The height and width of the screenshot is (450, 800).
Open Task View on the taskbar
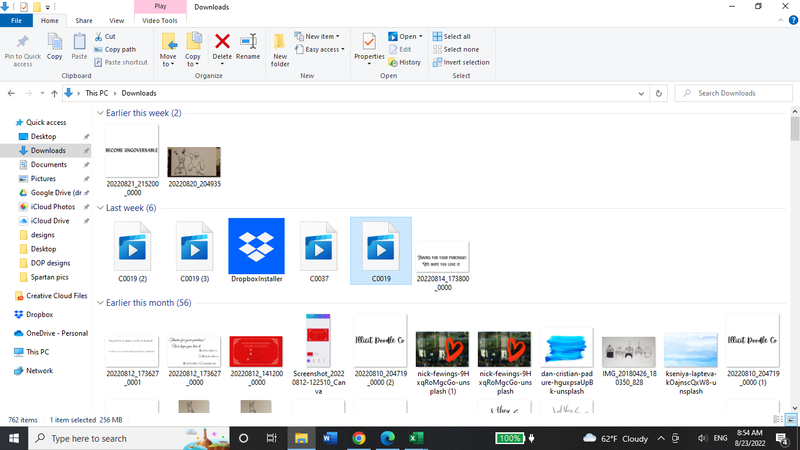(271, 438)
